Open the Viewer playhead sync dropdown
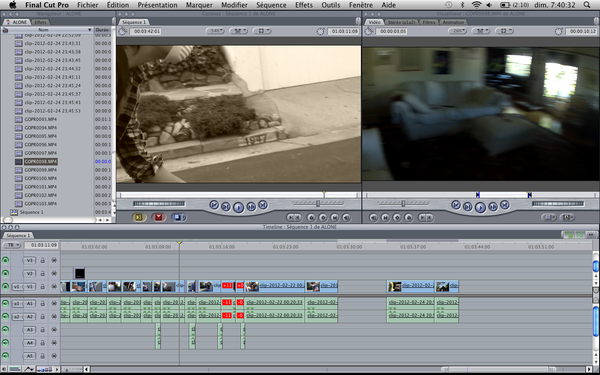600x375 pixels. pyautogui.click(x=481, y=31)
